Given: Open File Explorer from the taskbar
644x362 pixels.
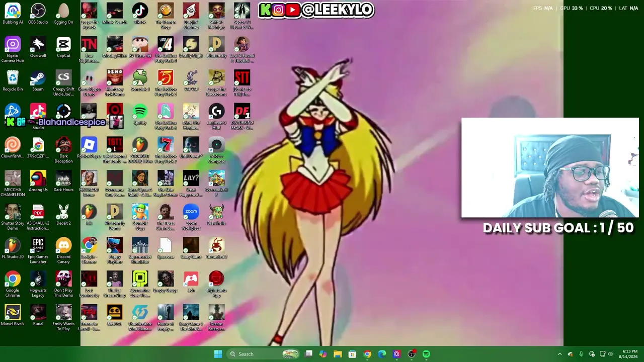Looking at the screenshot, I should pyautogui.click(x=338, y=354).
